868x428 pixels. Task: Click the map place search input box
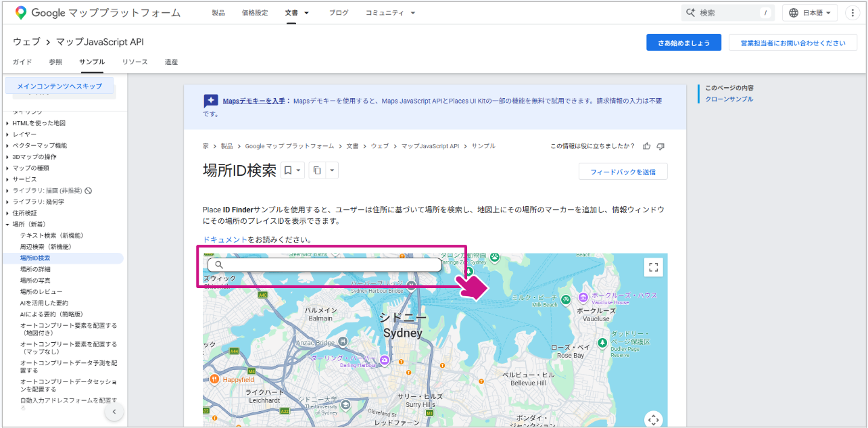pyautogui.click(x=324, y=264)
